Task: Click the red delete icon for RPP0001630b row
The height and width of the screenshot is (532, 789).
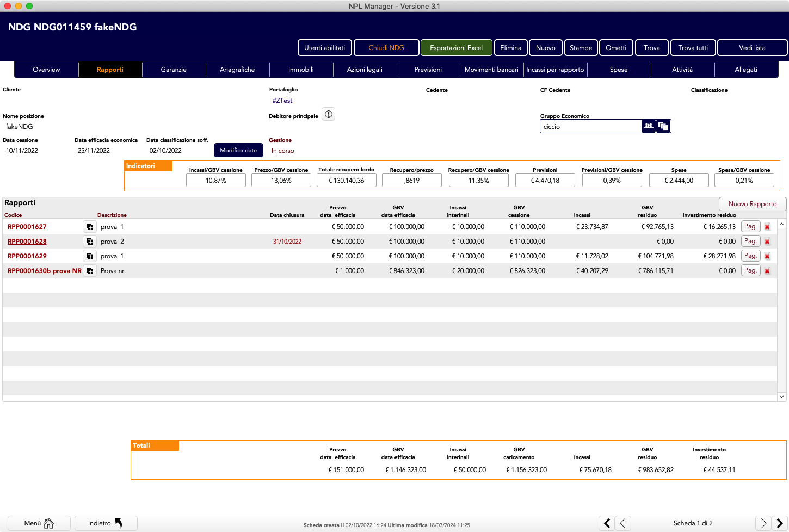Action: tap(767, 271)
